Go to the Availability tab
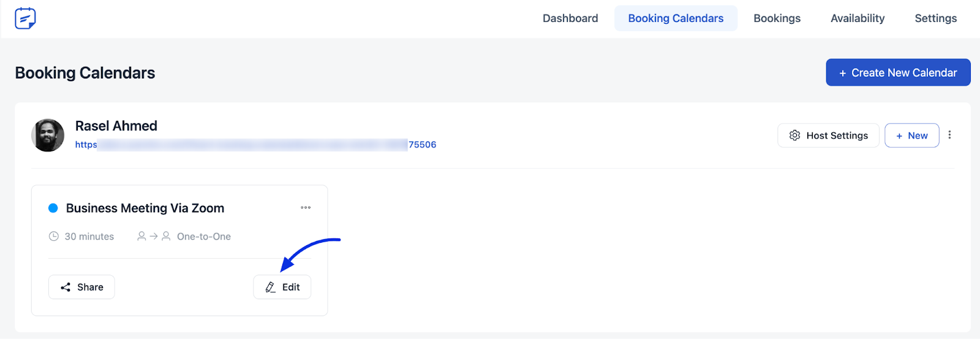This screenshot has height=339, width=980. pyautogui.click(x=858, y=18)
